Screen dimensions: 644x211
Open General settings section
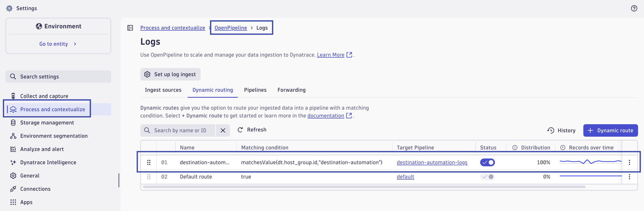[58, 176]
